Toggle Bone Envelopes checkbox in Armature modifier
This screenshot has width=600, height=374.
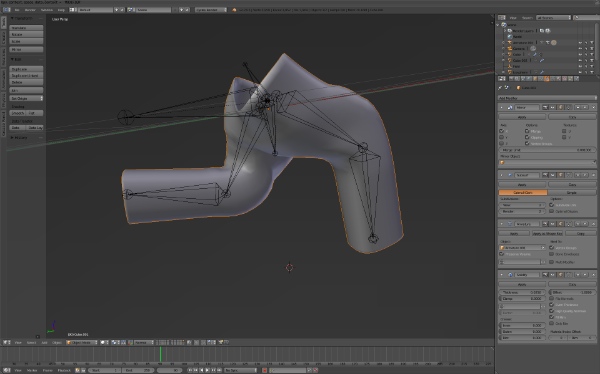[551, 254]
